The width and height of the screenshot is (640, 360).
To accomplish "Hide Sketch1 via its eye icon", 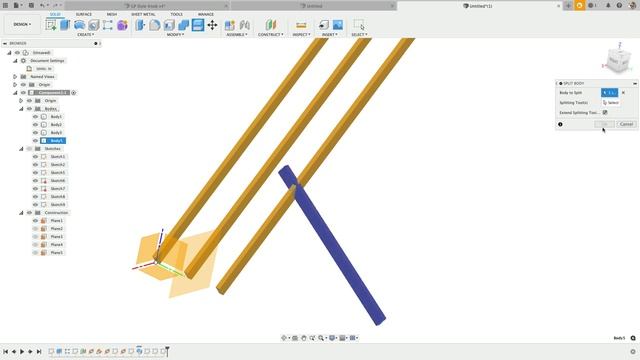I will pos(36,157).
